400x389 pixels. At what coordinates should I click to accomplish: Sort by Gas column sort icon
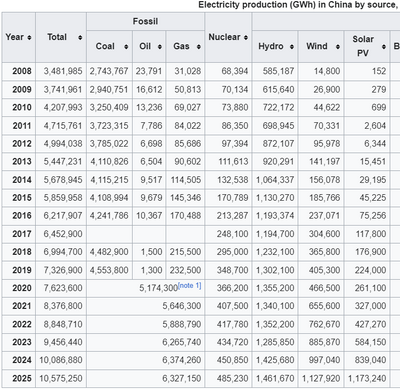coord(198,47)
